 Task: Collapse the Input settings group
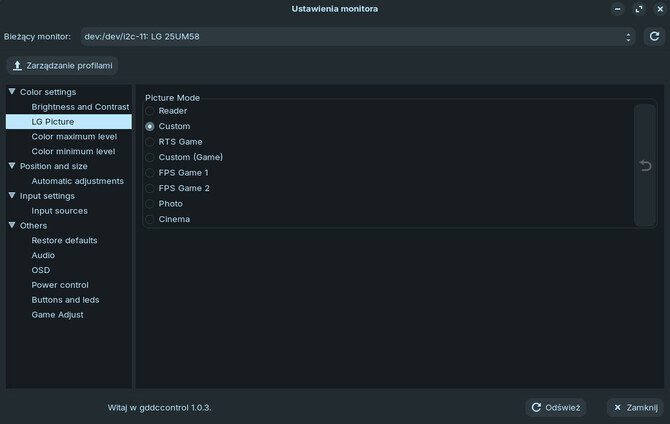[12, 196]
